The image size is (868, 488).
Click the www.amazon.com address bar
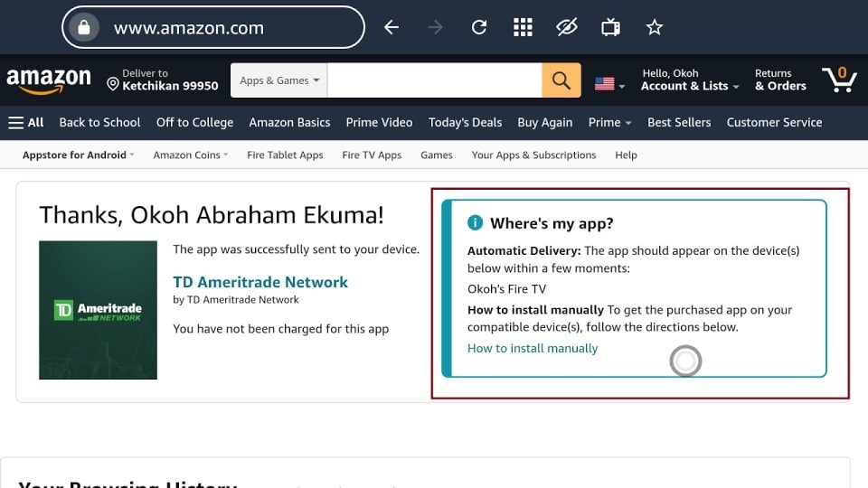212,28
